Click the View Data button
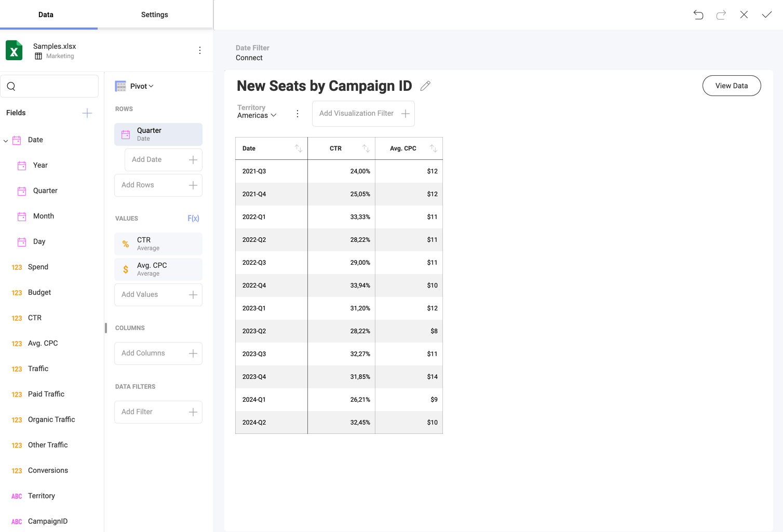This screenshot has height=532, width=783. 732,86
